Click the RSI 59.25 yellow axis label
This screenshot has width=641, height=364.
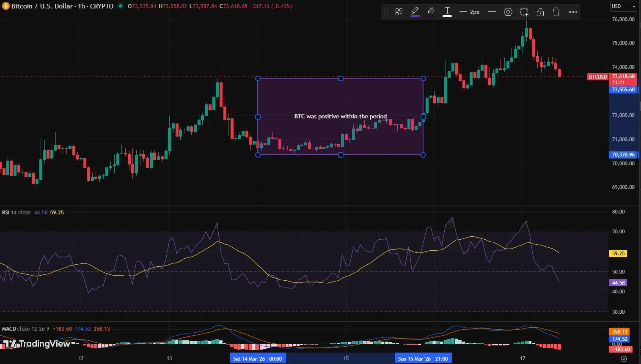(618, 254)
